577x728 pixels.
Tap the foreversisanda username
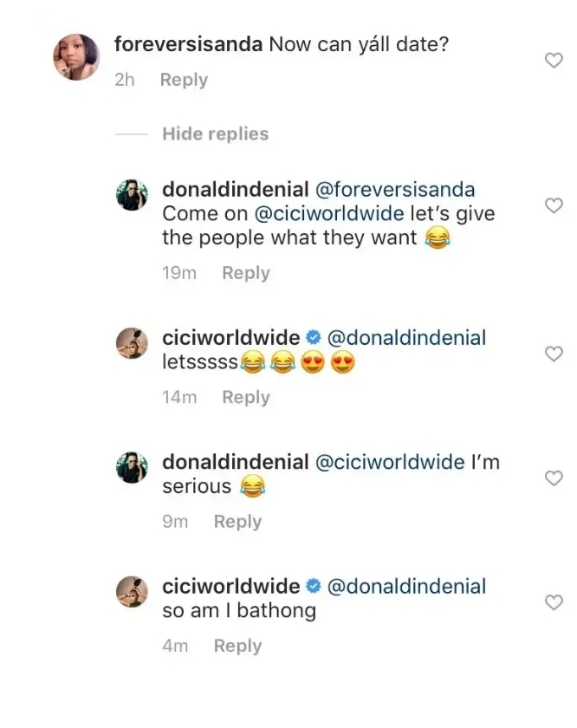click(188, 43)
